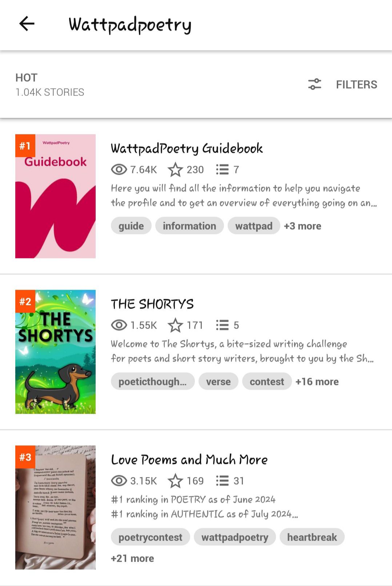Screen dimensions: 392x586
Task: Open WattpadPoetry Guidebook story title
Action: pos(187,148)
